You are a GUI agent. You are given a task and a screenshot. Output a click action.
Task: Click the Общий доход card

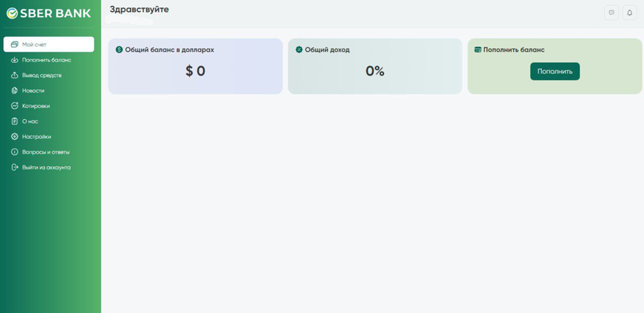[x=375, y=66]
